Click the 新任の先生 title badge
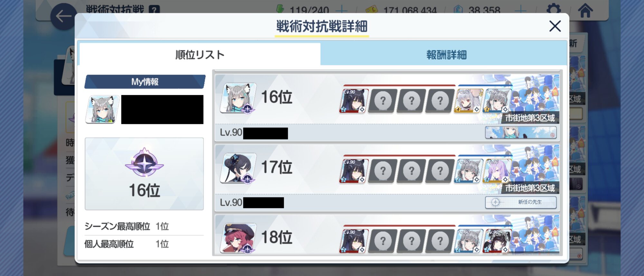644x276 pixels. click(521, 202)
